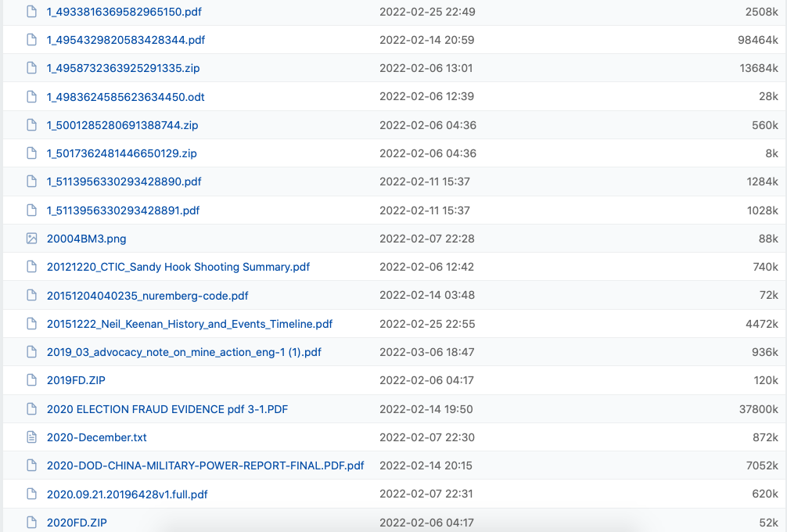Image resolution: width=787 pixels, height=532 pixels.
Task: Click the date 2022-02-07 22:30
Action: click(427, 437)
